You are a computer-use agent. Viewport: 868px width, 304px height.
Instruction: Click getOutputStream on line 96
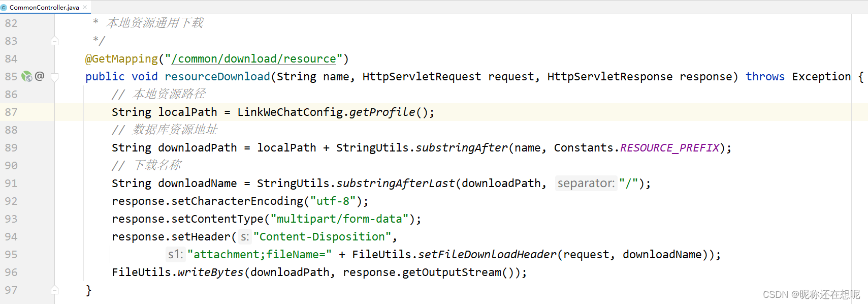click(452, 272)
